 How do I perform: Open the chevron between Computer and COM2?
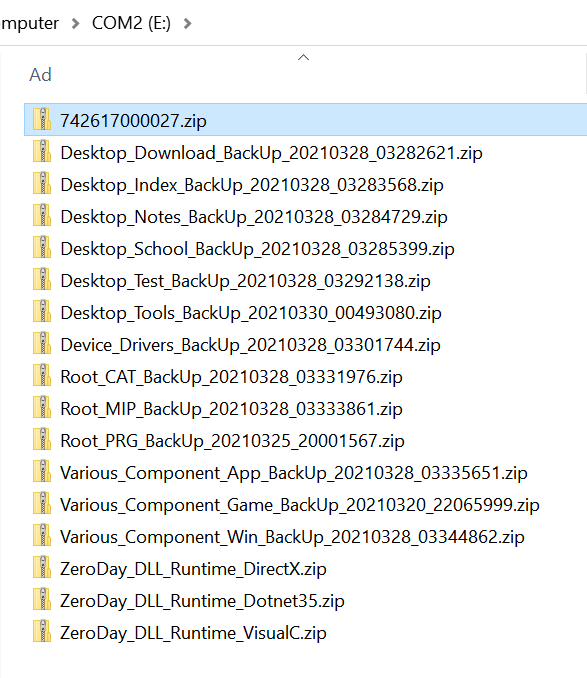point(75,23)
